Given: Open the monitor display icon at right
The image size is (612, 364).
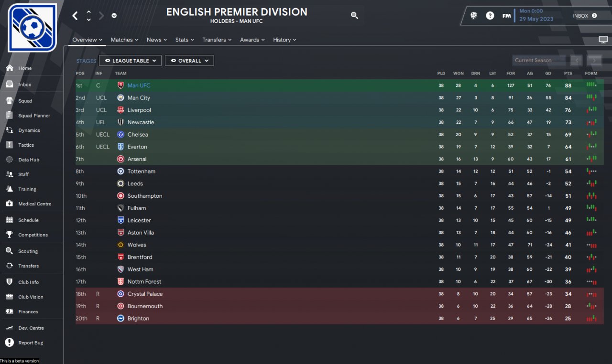Looking at the screenshot, I should [603, 40].
